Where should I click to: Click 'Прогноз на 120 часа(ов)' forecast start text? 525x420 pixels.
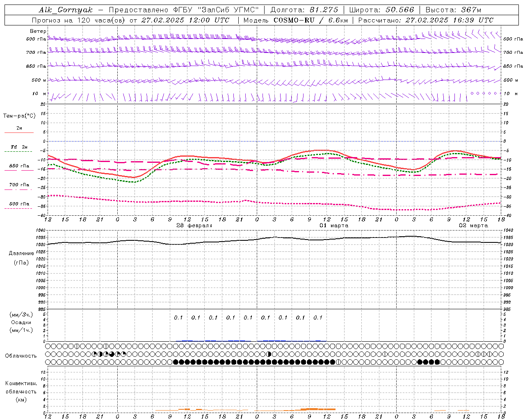coord(79,20)
